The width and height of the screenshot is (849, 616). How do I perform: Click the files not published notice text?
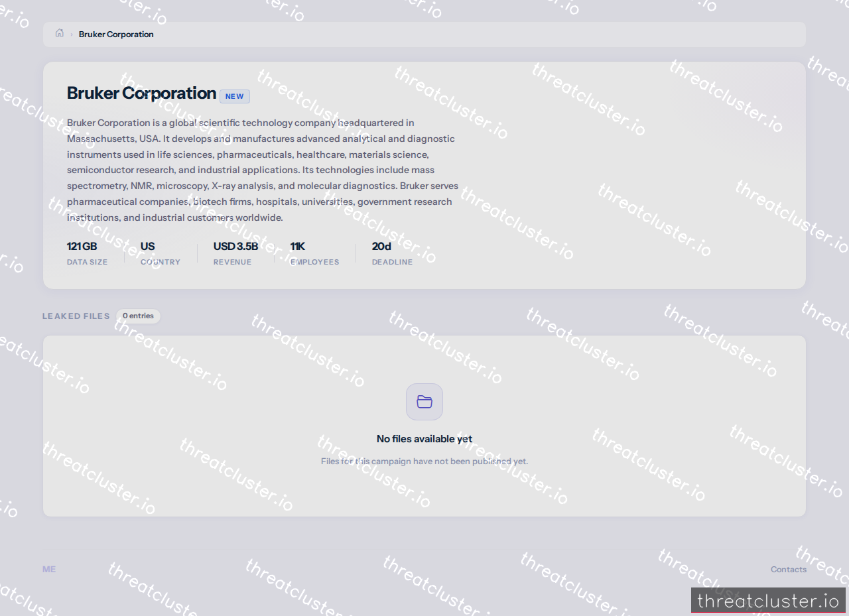424,462
